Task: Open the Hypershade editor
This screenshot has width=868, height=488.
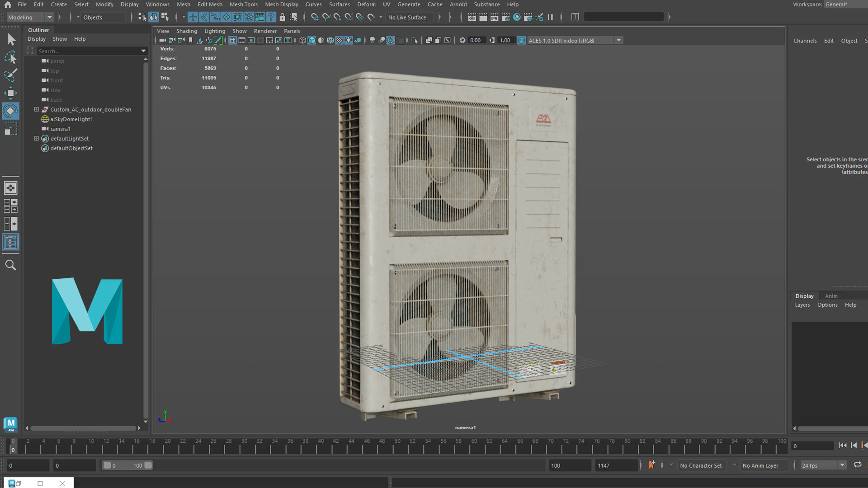Action: [517, 17]
